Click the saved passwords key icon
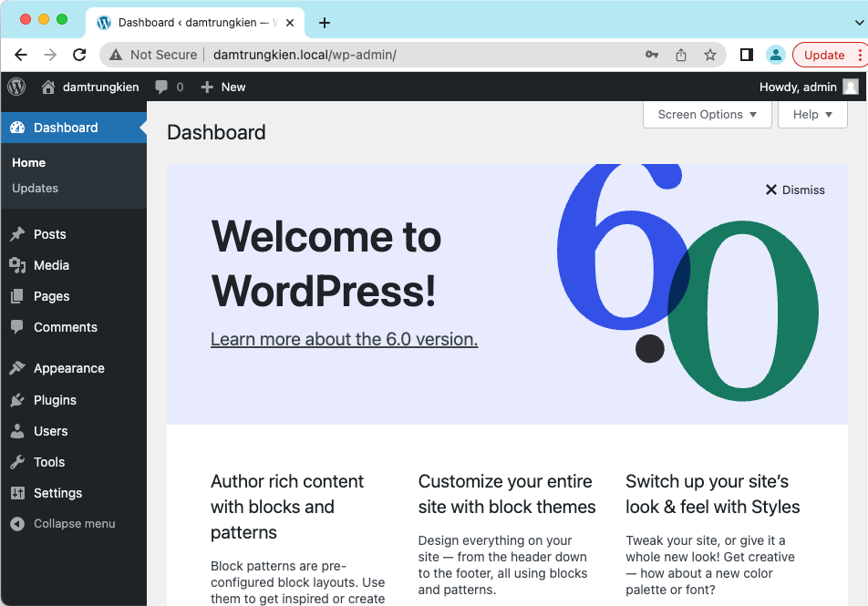The width and height of the screenshot is (868, 606). pyautogui.click(x=652, y=55)
